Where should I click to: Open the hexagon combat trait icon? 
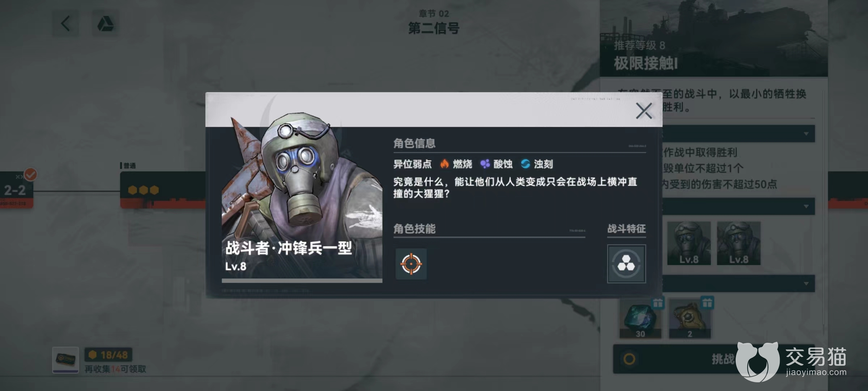click(626, 264)
